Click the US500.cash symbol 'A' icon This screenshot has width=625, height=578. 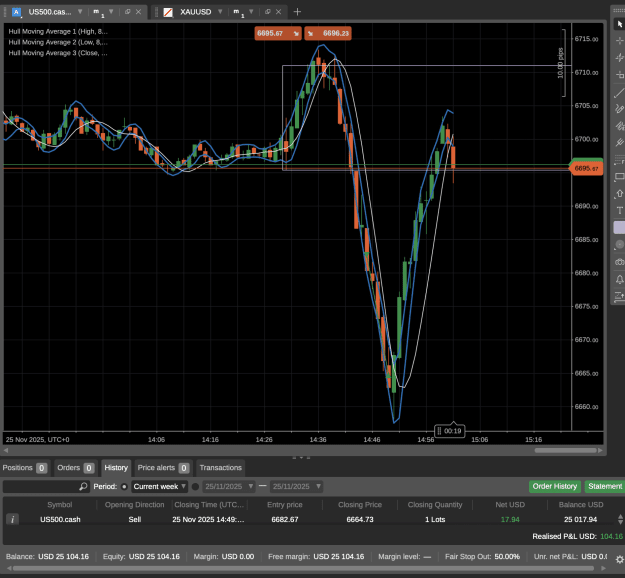16,12
